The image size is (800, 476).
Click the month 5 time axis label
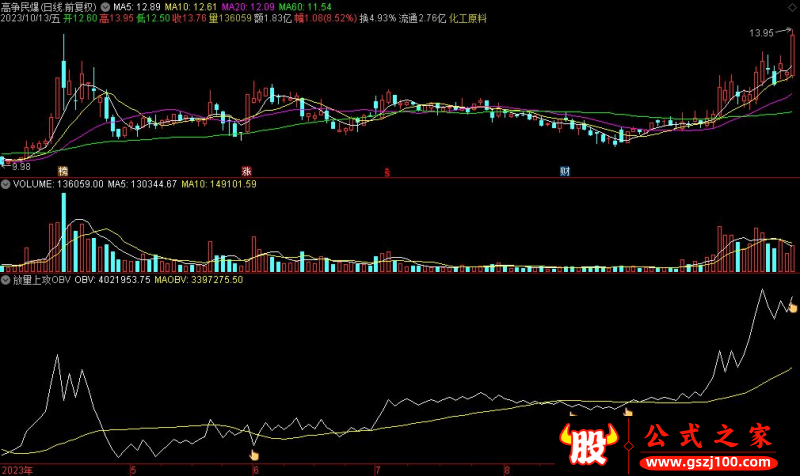click(x=133, y=470)
